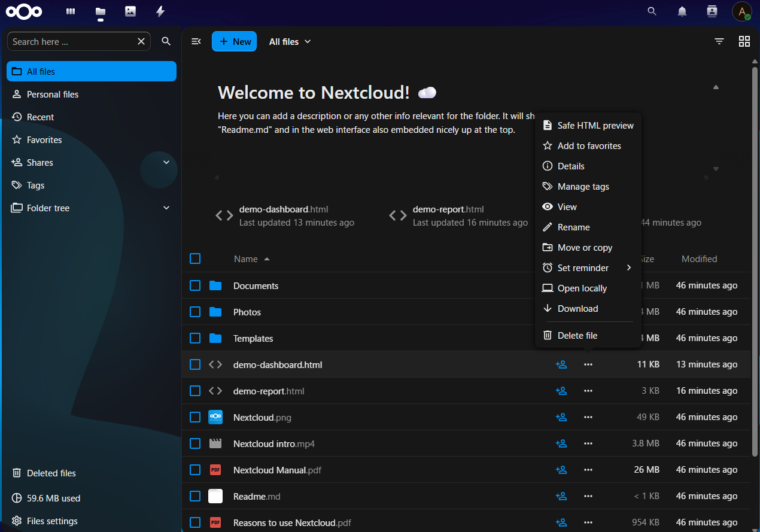Close actions menu via demo-dashboard.html three dots

[588, 364]
